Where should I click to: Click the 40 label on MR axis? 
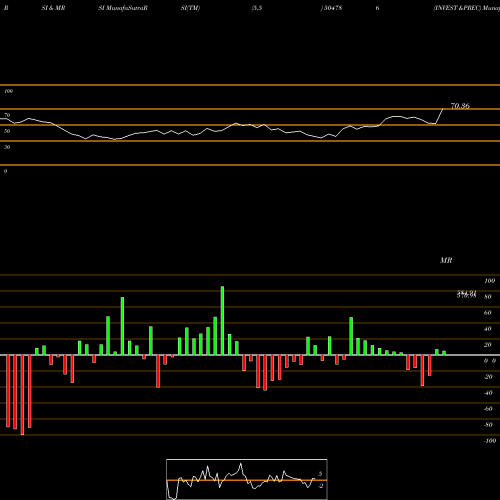[x=488, y=329]
